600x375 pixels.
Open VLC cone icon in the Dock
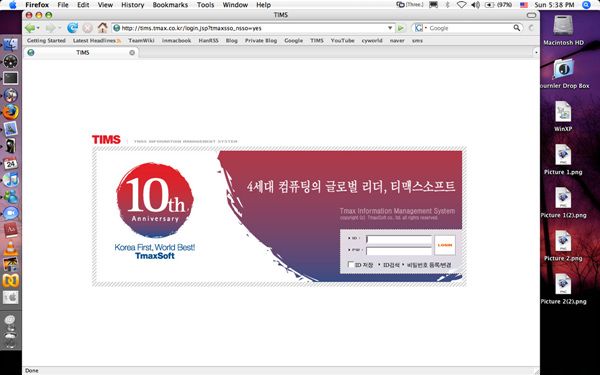[10, 248]
